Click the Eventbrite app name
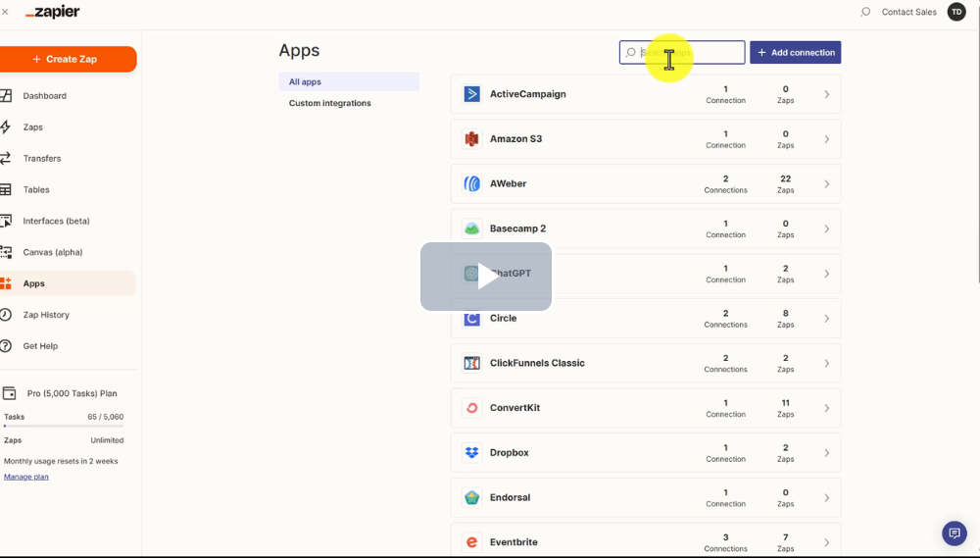 tap(514, 542)
